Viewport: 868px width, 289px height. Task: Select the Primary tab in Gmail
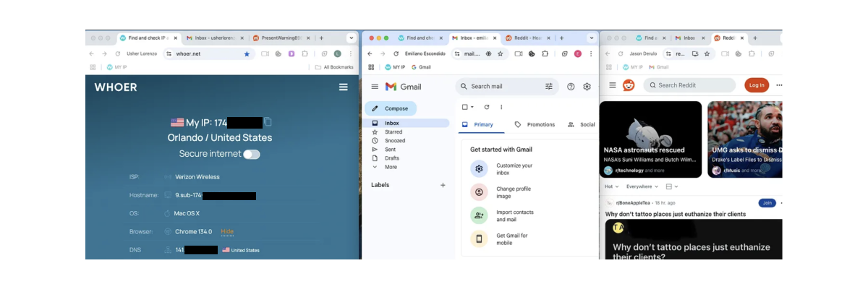[482, 124]
